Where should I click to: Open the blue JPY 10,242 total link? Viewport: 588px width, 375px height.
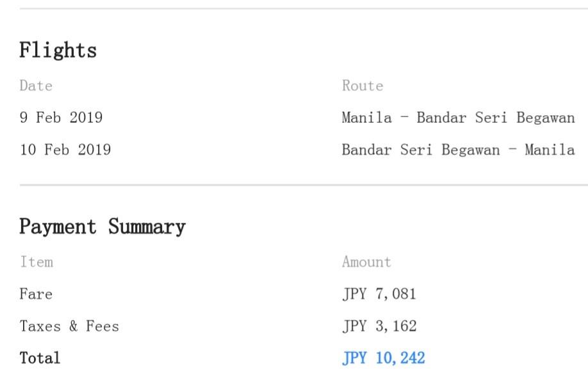click(384, 358)
